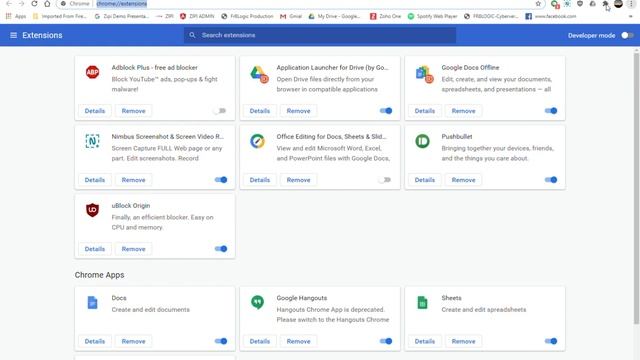This screenshot has width=640, height=360.
Task: Open the Gmail bookmark
Action: click(291, 16)
